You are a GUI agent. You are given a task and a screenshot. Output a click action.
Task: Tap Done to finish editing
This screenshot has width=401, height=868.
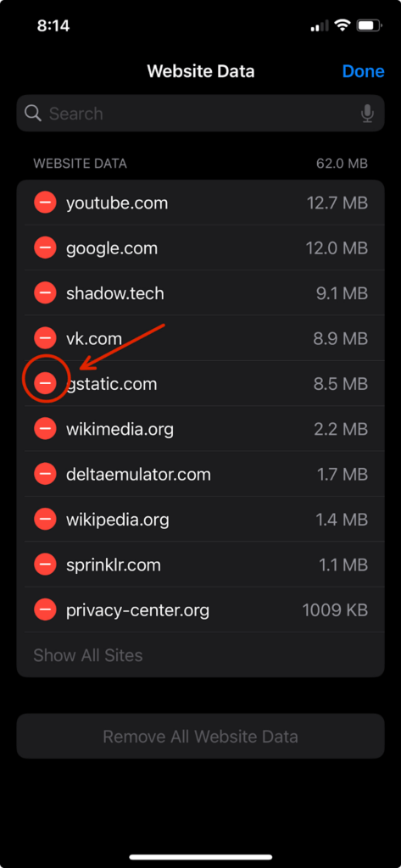[364, 71]
